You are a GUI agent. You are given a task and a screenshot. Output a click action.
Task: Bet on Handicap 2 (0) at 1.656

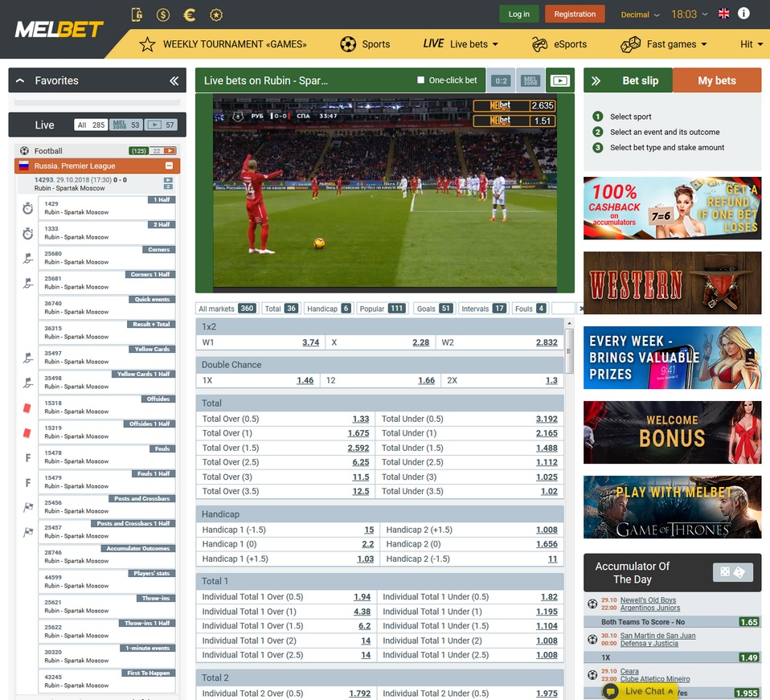click(x=472, y=544)
